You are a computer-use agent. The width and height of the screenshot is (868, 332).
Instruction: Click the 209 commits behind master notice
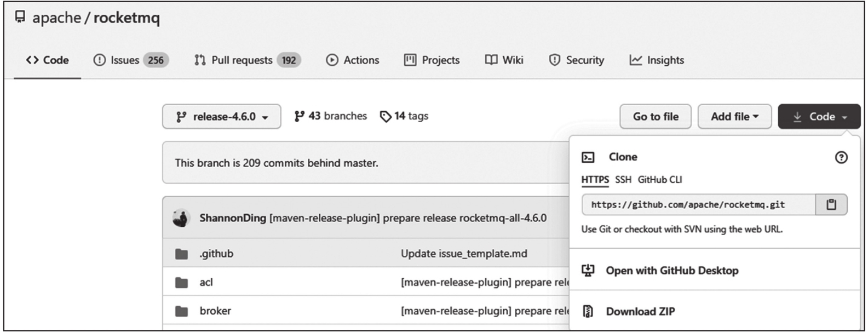tap(277, 163)
